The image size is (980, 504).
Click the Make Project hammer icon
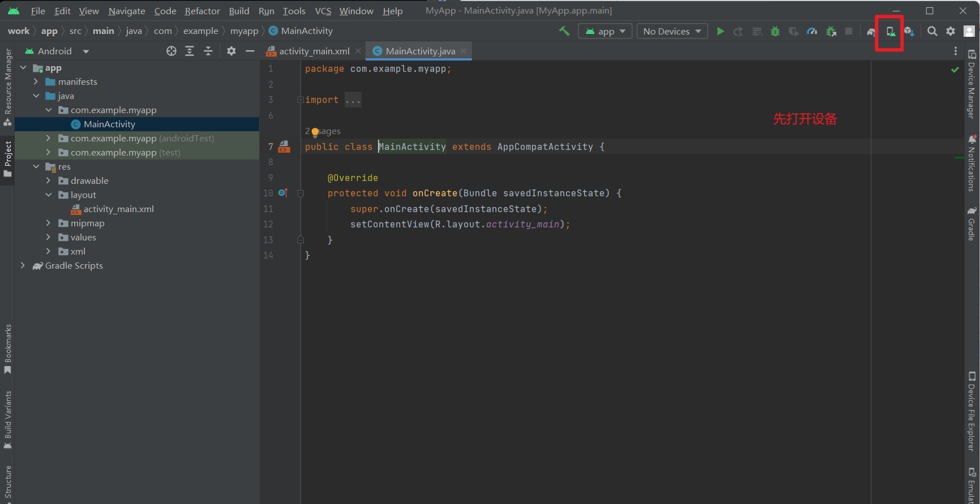point(564,31)
